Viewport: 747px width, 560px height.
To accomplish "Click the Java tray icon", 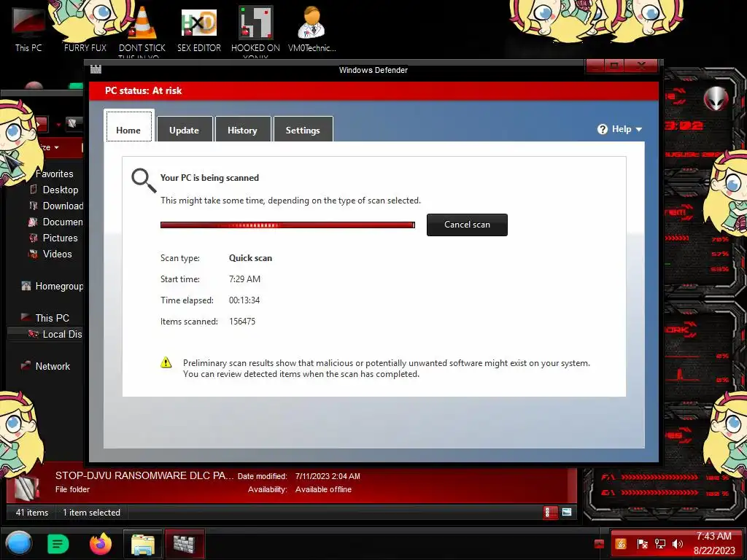I will pos(621,544).
